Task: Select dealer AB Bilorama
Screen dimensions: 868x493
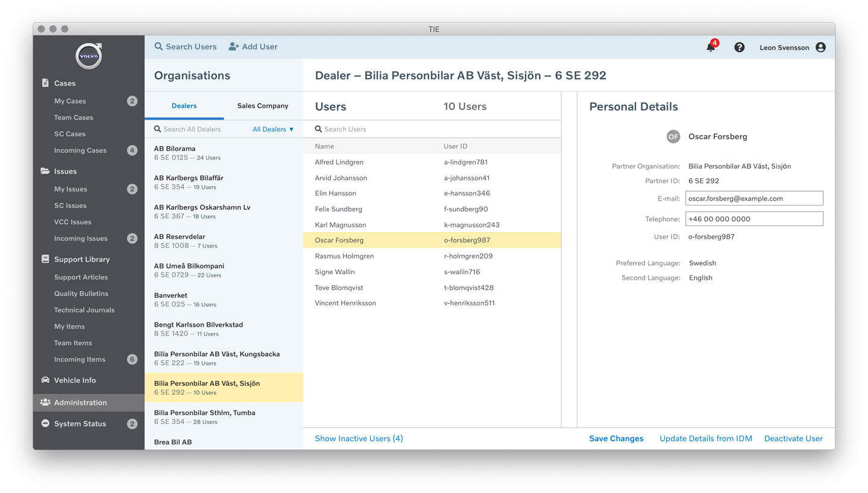Action: tap(224, 153)
